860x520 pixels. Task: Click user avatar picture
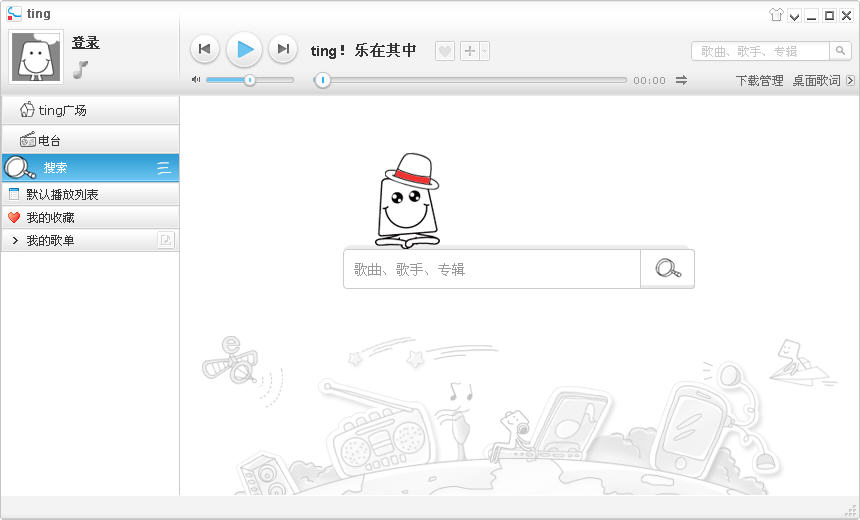tap(36, 57)
